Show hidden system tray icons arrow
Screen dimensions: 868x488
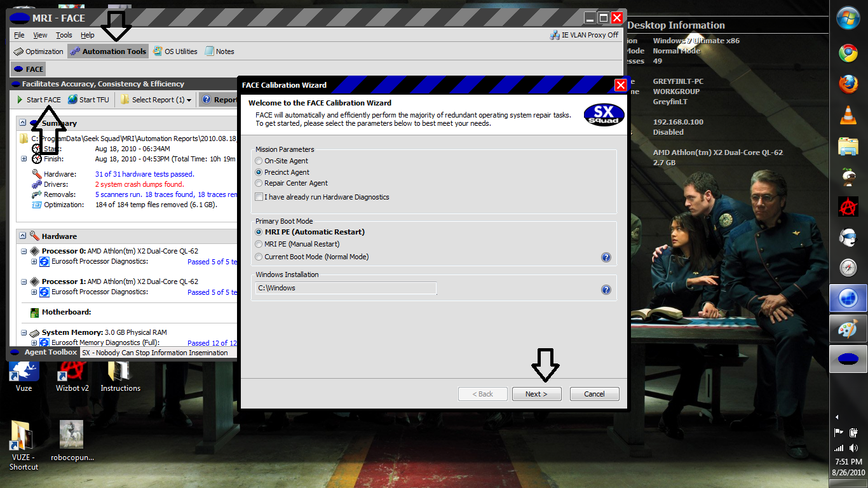837,417
